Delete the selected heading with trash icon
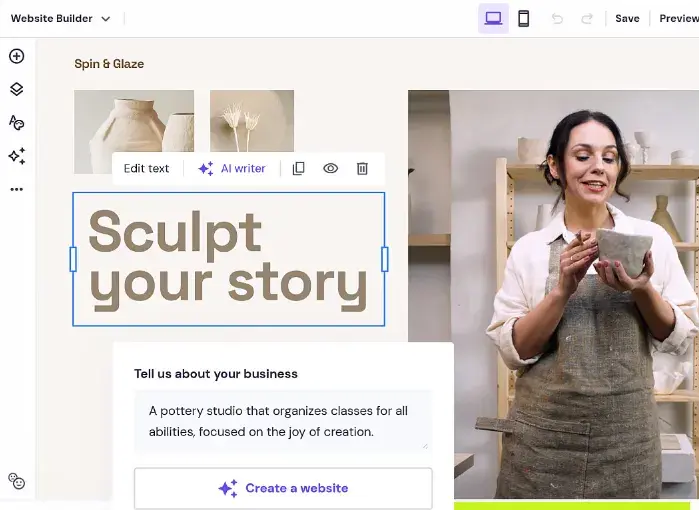Screen dimensions: 699x510 click(362, 168)
